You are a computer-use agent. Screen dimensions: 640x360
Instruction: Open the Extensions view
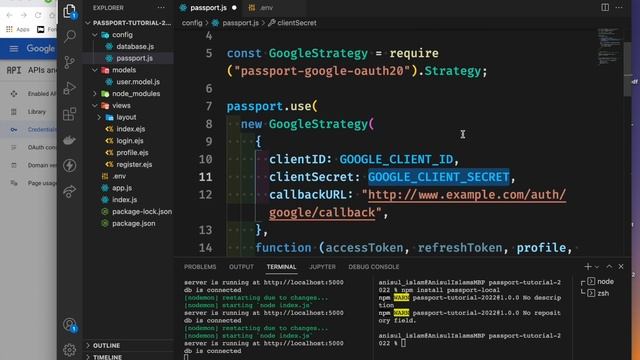(x=70, y=114)
